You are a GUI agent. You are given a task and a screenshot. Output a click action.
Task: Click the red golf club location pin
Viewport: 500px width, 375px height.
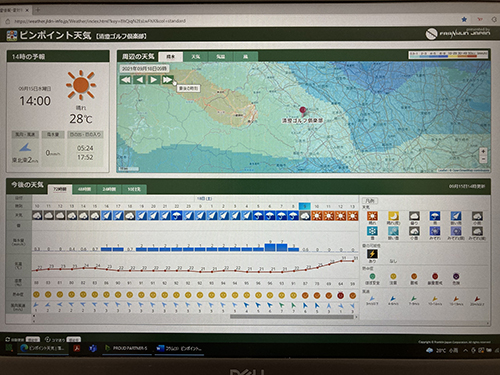tap(303, 110)
